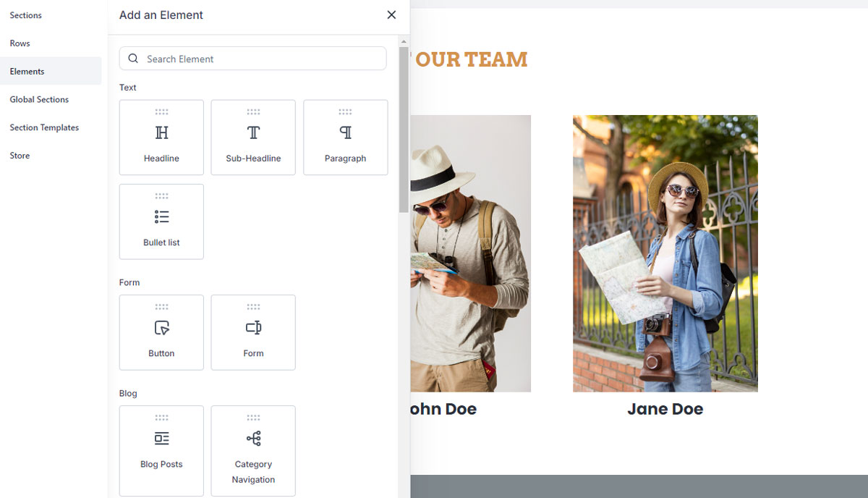Click the search magnifier icon

tap(133, 59)
